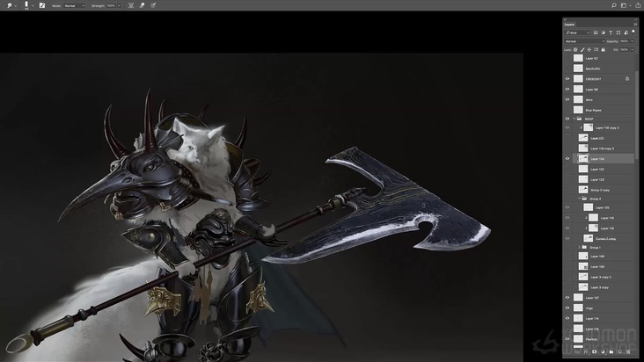This screenshot has height=362, width=644.
Task: Open the Fill dropdown arrow
Action: pos(632,49)
